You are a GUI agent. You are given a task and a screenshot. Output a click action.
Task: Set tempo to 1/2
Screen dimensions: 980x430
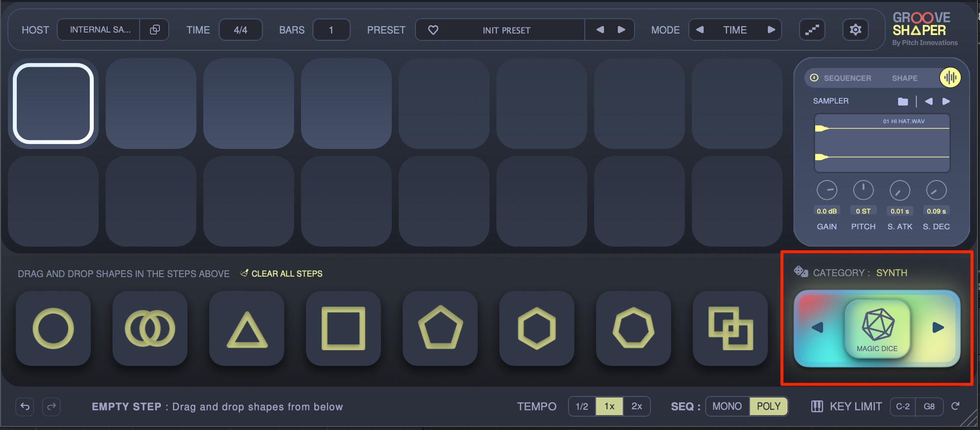[582, 406]
